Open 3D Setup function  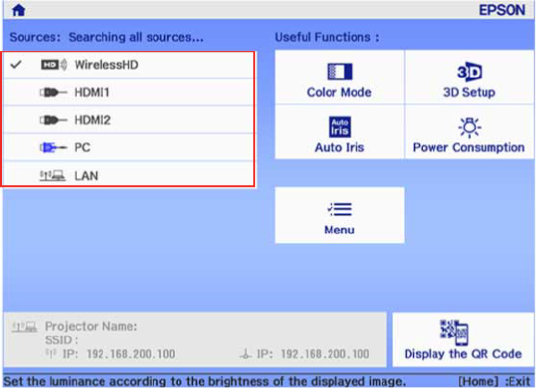click(469, 77)
